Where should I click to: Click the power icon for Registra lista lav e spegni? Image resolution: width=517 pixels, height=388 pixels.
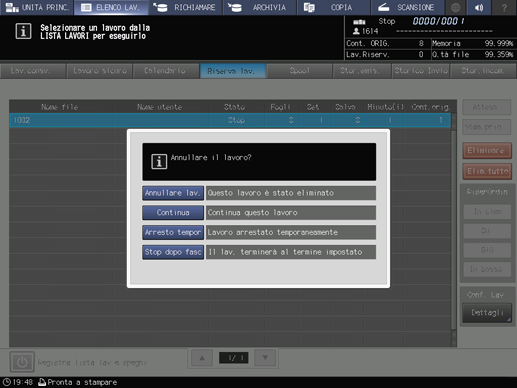[22, 362]
